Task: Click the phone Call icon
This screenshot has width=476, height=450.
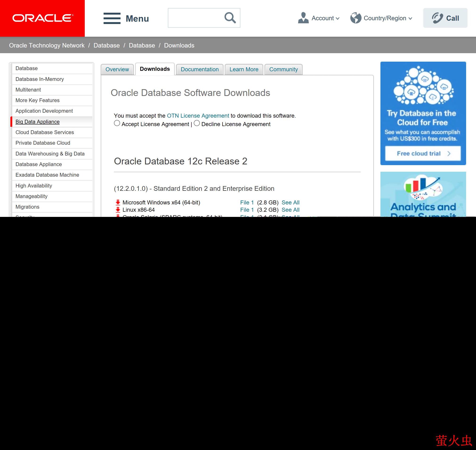Action: (x=437, y=18)
